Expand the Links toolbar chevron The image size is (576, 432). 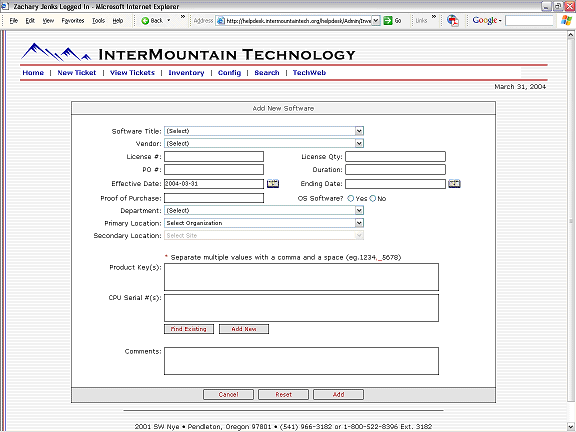click(x=434, y=17)
